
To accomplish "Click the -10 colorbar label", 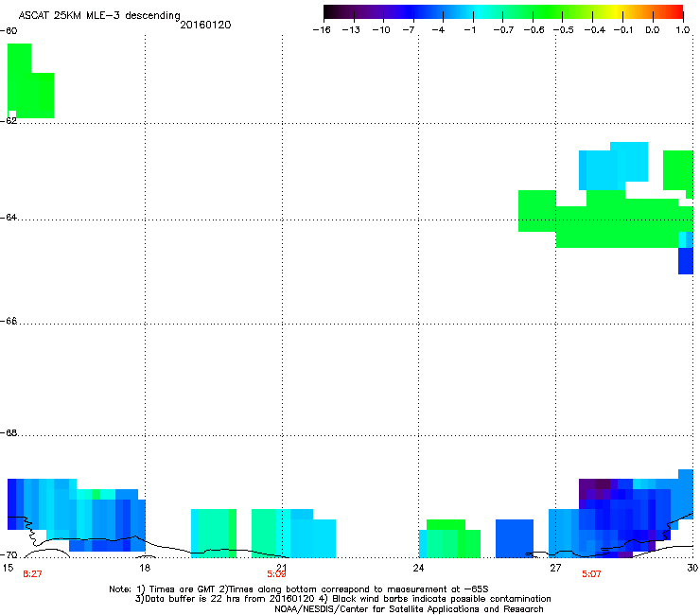I will (381, 30).
